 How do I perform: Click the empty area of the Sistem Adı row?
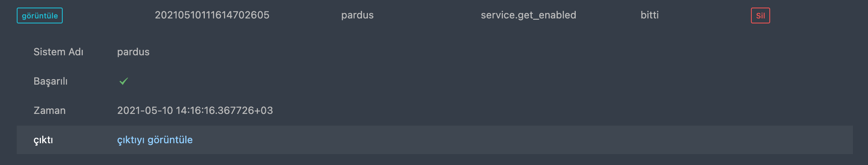click(x=502, y=52)
